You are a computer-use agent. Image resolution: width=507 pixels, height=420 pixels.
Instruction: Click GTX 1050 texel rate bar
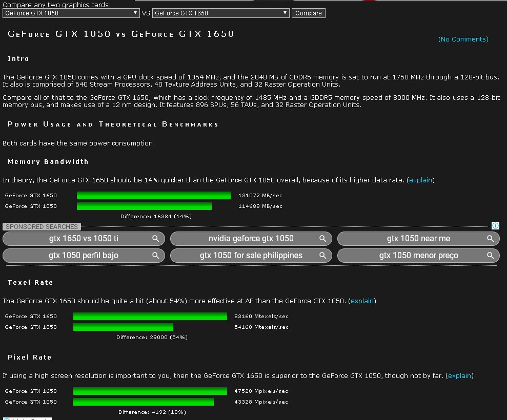click(123, 327)
